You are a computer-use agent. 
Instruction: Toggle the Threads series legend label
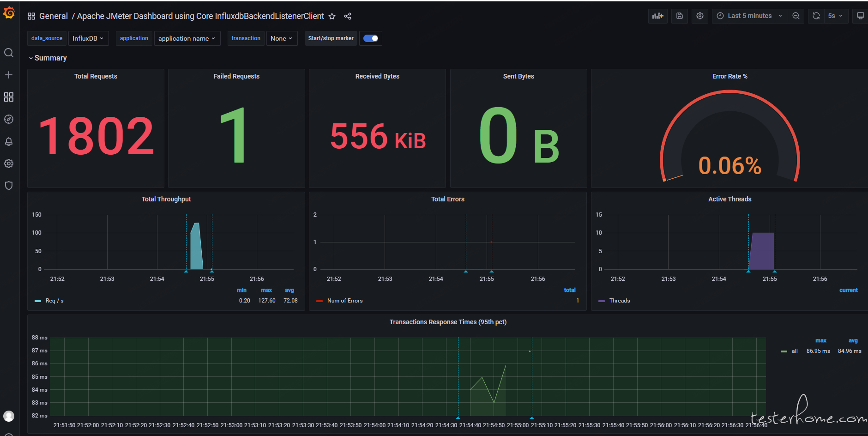click(x=620, y=301)
